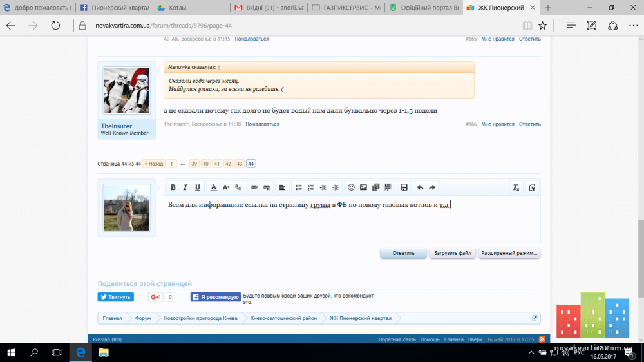Undo the last edit in the editor
Image resolution: width=644 pixels, height=362 pixels.
[420, 187]
